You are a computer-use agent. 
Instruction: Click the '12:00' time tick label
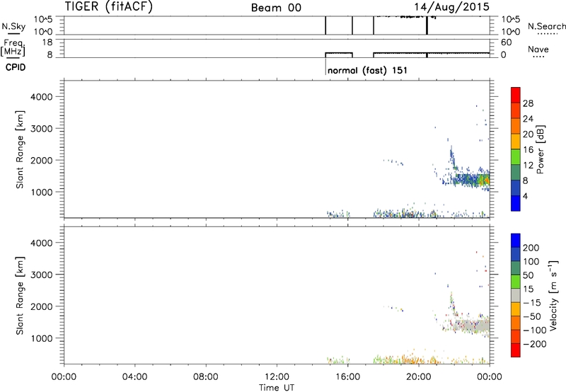pyautogui.click(x=277, y=377)
